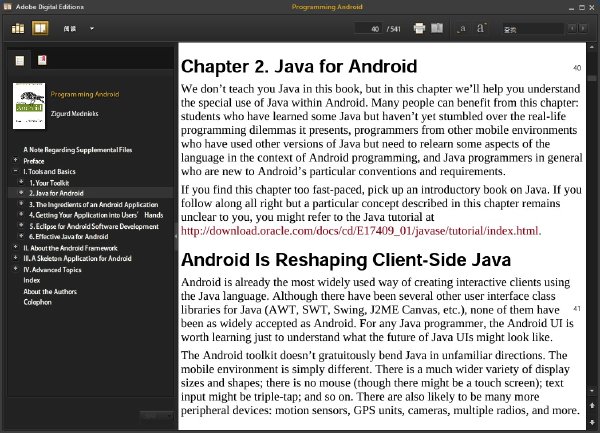Print the book with the printer icon
600x433 pixels.
coord(419,28)
